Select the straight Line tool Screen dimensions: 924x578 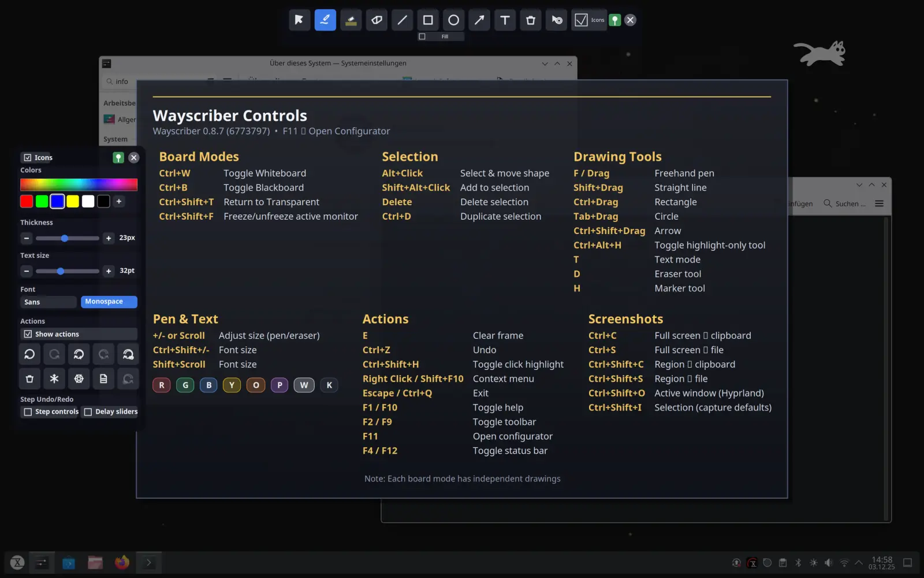[x=403, y=20]
